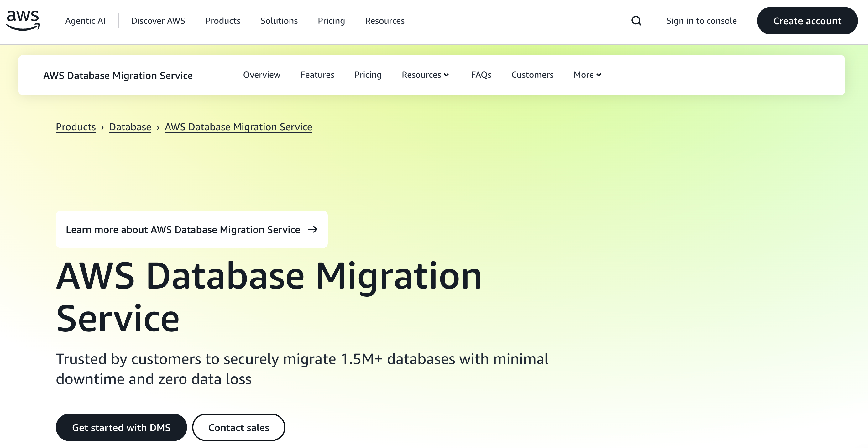
Task: Open Solutions menu
Action: (279, 21)
